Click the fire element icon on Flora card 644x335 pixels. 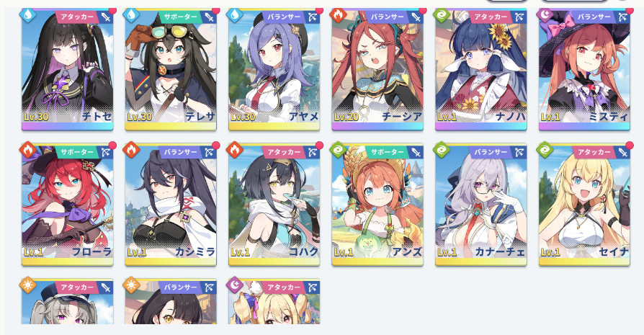[x=28, y=151]
